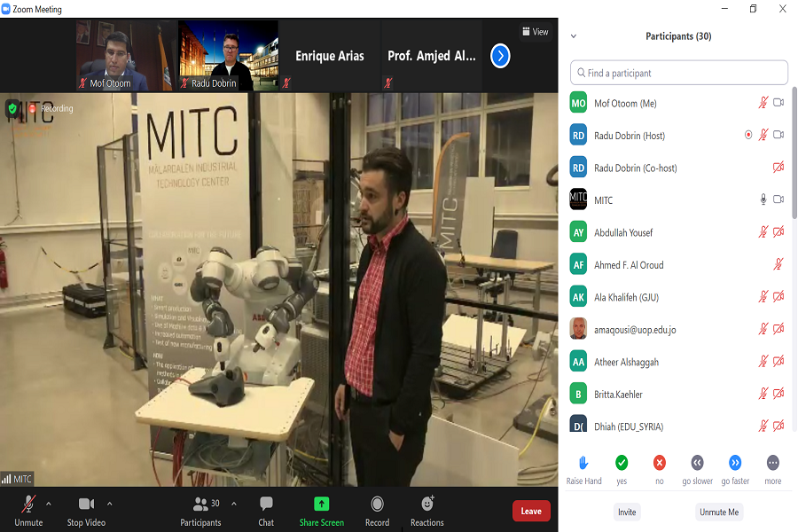
Task: Click the Find a participant search field
Action: click(x=679, y=73)
